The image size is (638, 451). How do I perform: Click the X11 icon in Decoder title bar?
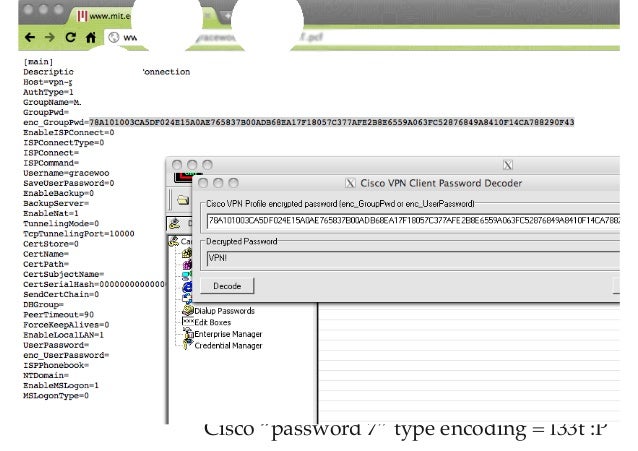[350, 183]
